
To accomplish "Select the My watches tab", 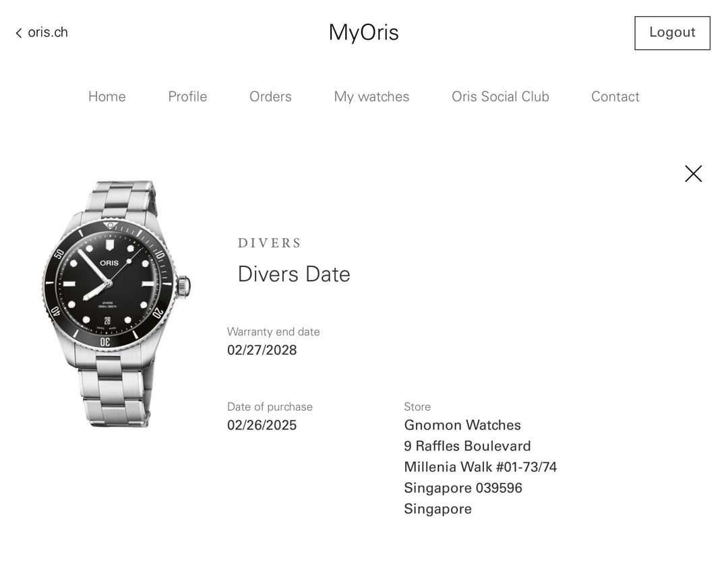I will point(372,96).
